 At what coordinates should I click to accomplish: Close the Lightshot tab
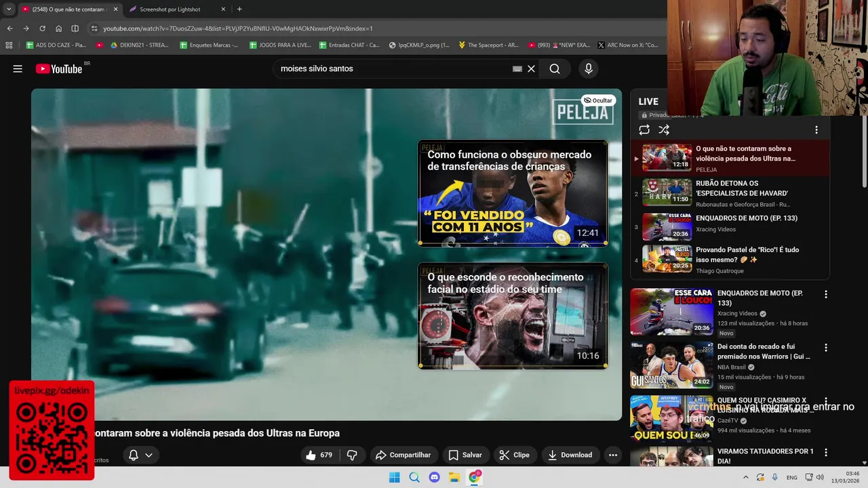(x=223, y=9)
